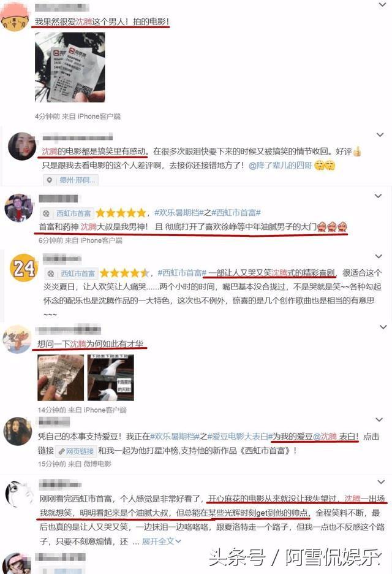View the movie ticket photo in the first post
This screenshot has height=574, width=392.
pyautogui.click(x=70, y=67)
